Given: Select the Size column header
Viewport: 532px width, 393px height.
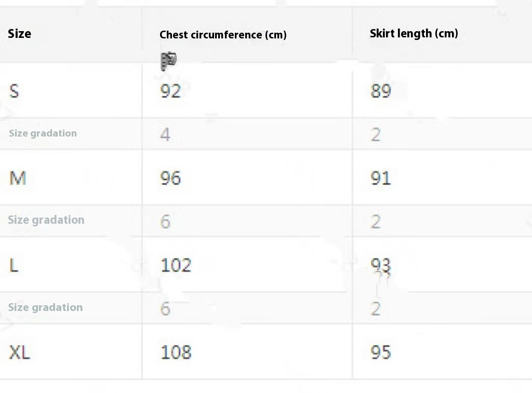Looking at the screenshot, I should point(19,34).
